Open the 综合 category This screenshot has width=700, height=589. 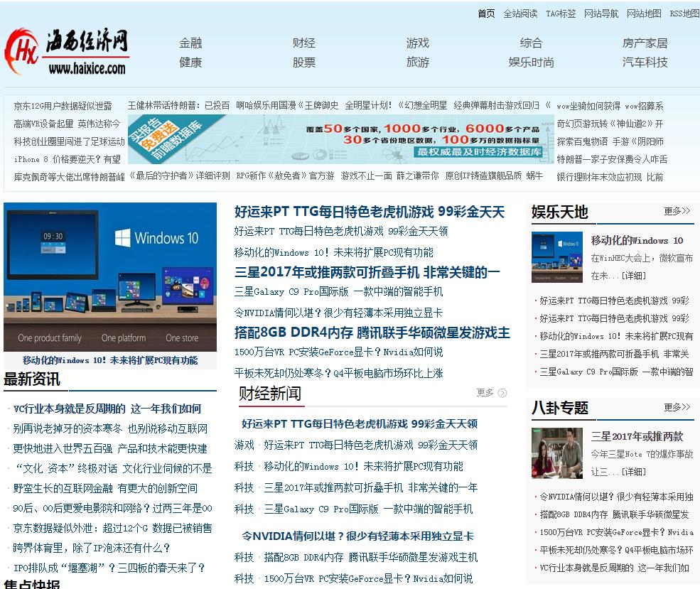tap(532, 43)
